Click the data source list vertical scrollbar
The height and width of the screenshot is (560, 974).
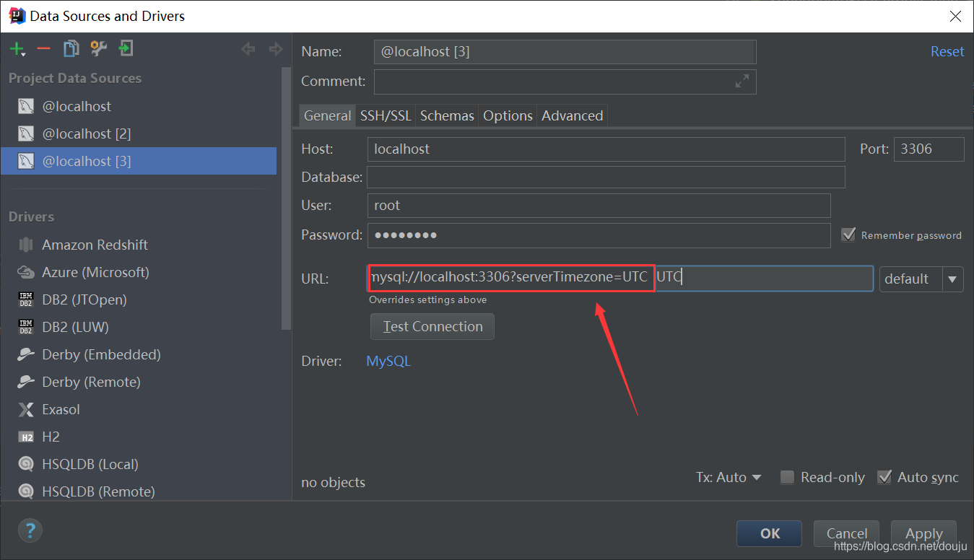(x=287, y=198)
